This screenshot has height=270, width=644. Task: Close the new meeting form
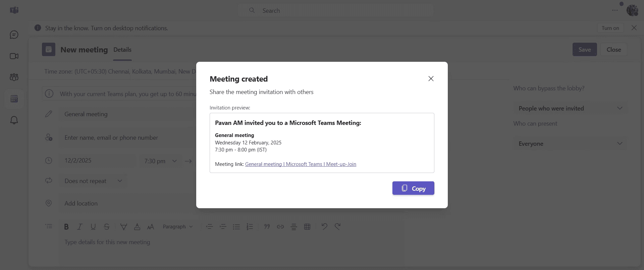[613, 49]
